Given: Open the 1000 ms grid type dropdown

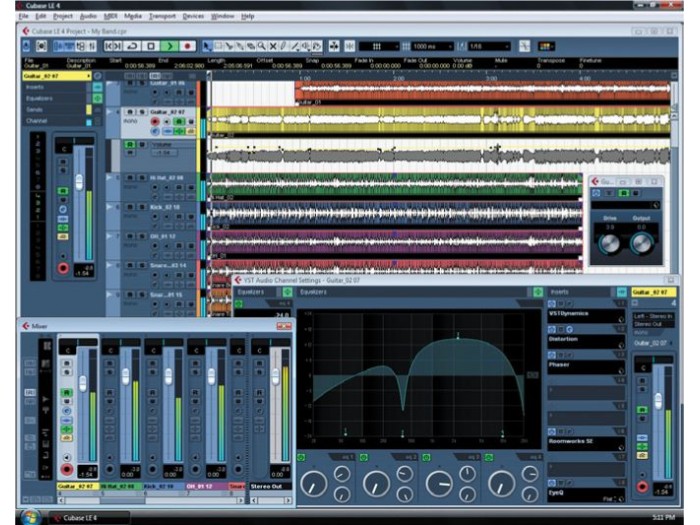Looking at the screenshot, I should pos(433,46).
